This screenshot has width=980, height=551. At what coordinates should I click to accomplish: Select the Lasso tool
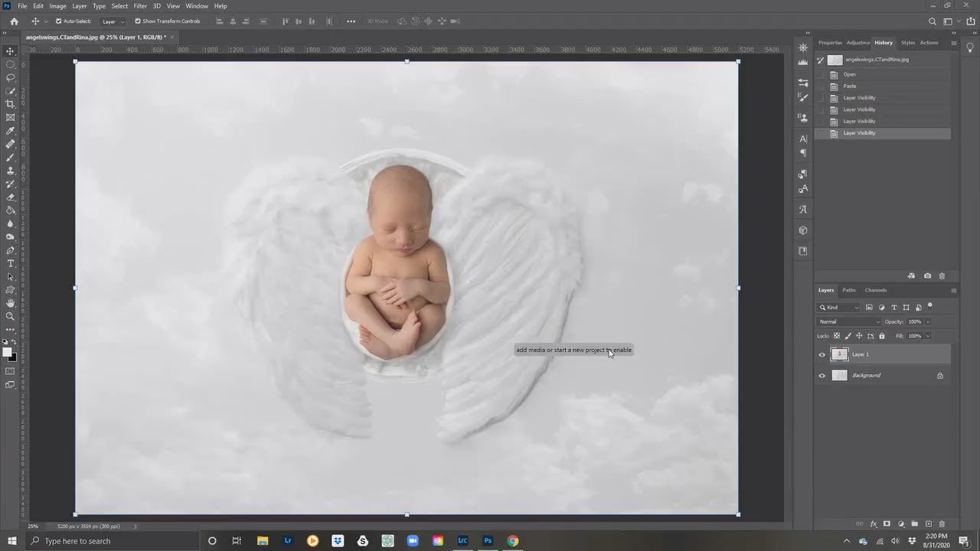[x=10, y=77]
